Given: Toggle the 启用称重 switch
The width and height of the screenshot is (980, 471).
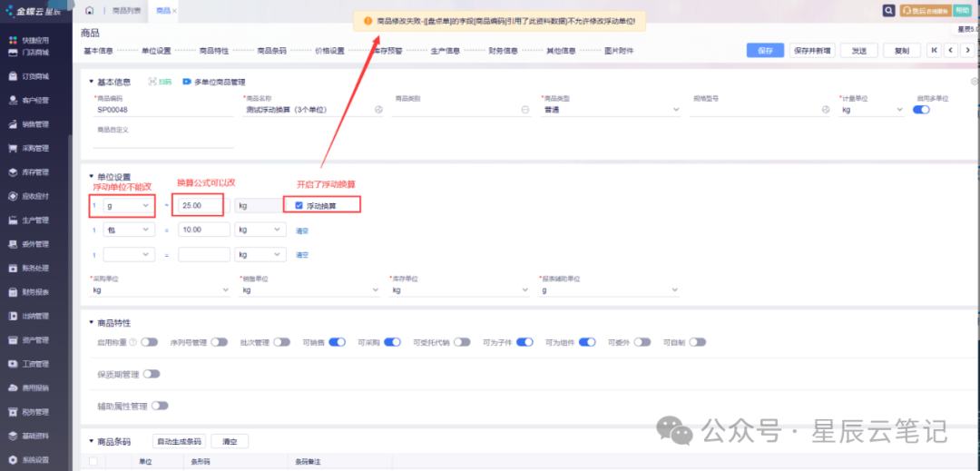Looking at the screenshot, I should click(150, 342).
